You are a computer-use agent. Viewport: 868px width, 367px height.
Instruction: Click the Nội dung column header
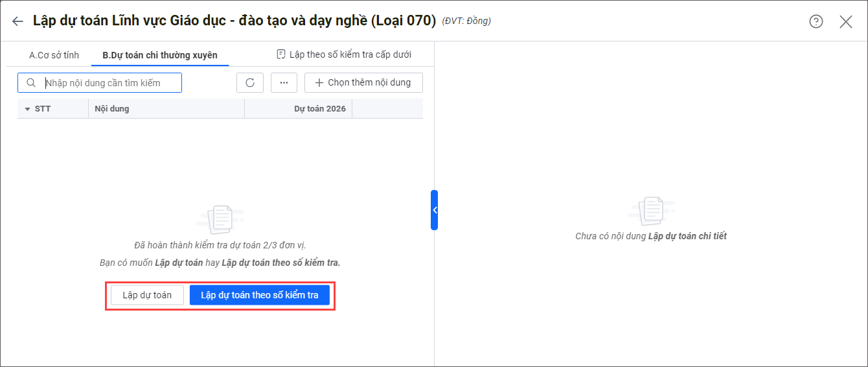(x=112, y=109)
